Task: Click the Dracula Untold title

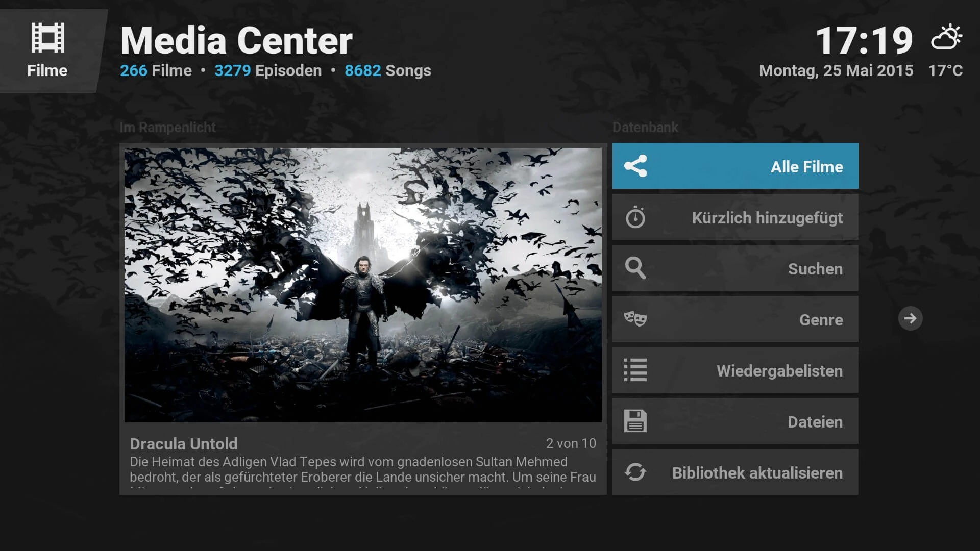Action: click(184, 444)
